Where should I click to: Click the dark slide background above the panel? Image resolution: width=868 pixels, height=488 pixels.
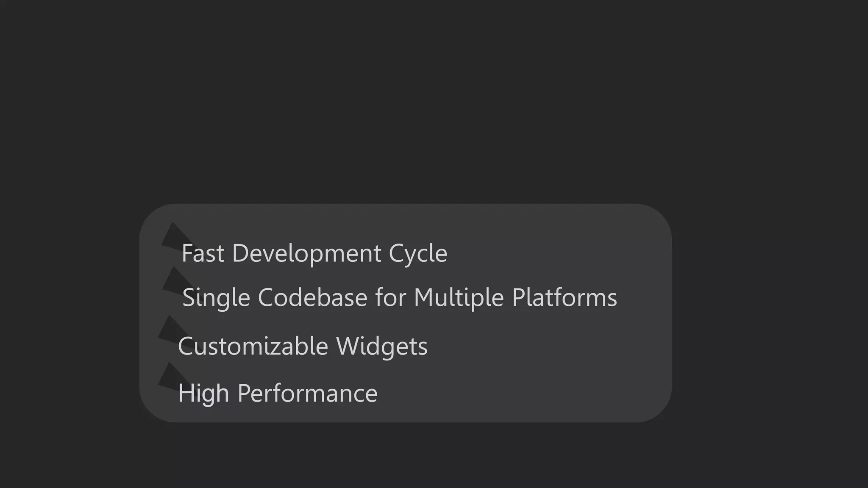click(x=424, y=106)
